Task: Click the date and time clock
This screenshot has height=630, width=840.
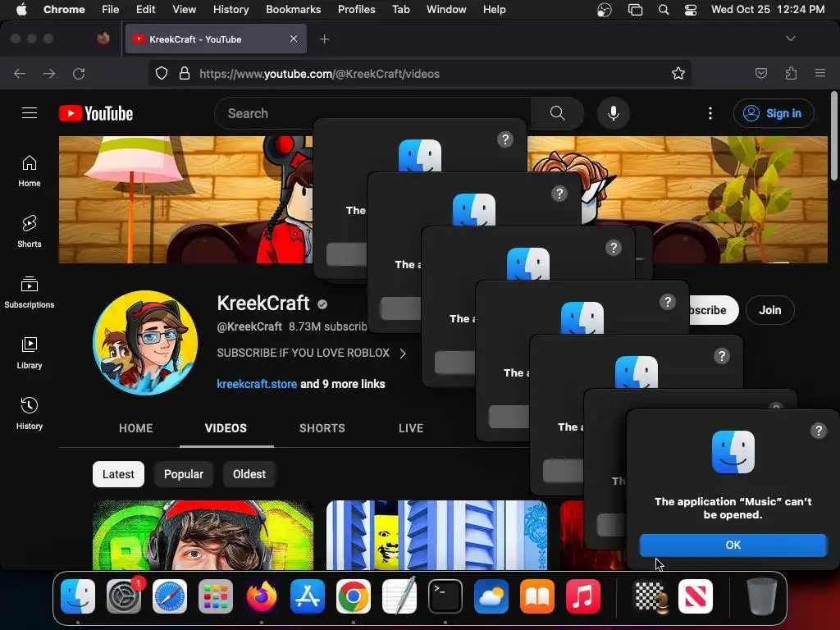Action: 768,10
